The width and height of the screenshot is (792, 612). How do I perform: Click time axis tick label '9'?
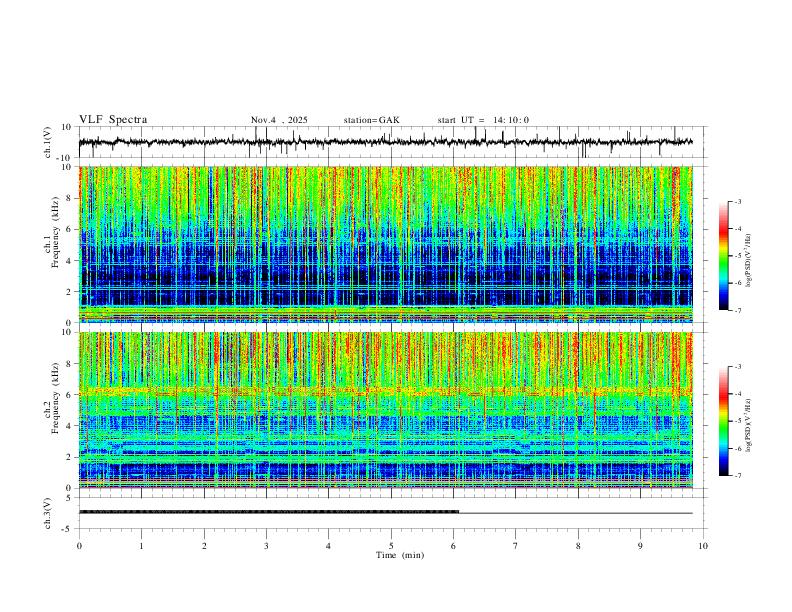pyautogui.click(x=640, y=546)
